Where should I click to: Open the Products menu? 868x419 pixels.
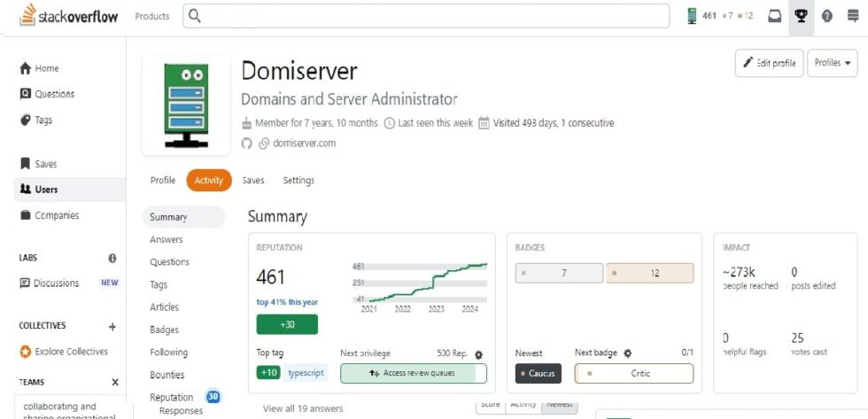151,16
